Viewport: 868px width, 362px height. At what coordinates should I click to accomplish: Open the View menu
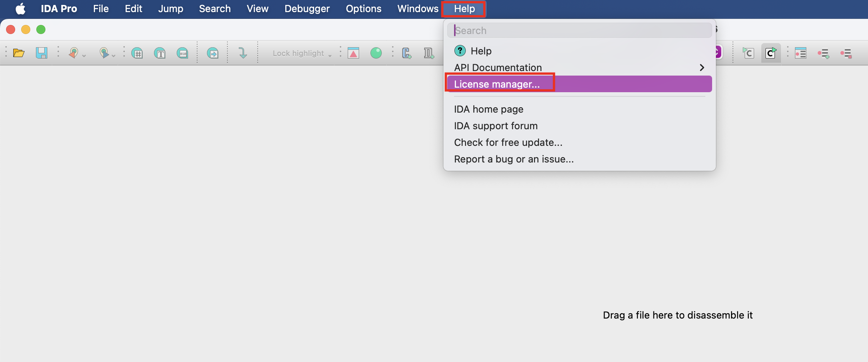point(257,9)
